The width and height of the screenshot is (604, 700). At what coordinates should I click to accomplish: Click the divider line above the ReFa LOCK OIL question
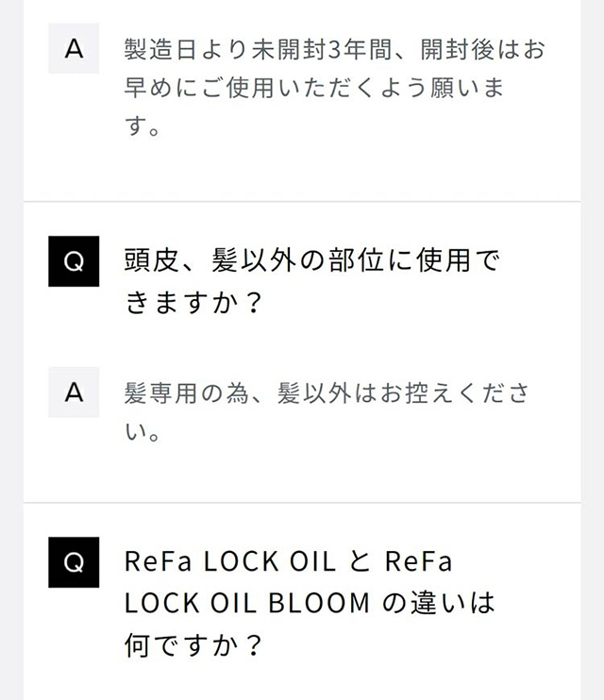pyautogui.click(x=302, y=503)
